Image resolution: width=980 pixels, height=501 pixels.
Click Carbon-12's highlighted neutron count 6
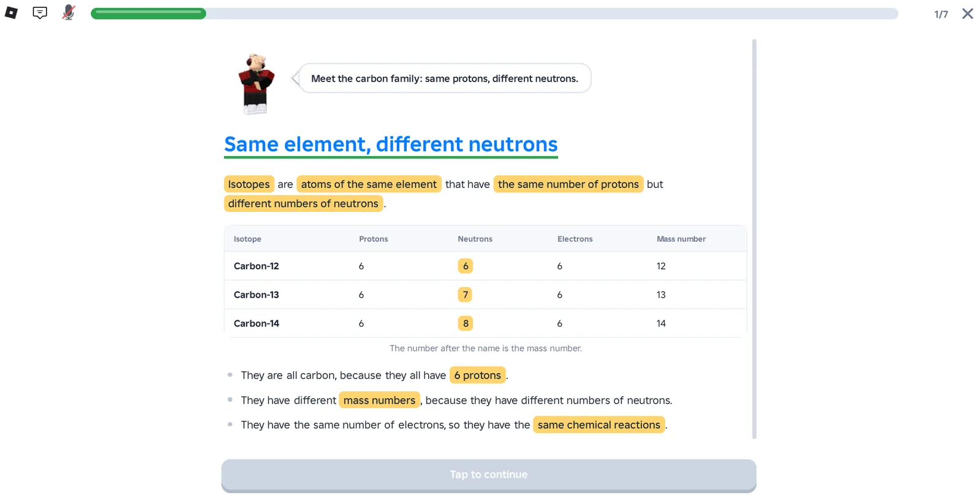click(x=466, y=266)
